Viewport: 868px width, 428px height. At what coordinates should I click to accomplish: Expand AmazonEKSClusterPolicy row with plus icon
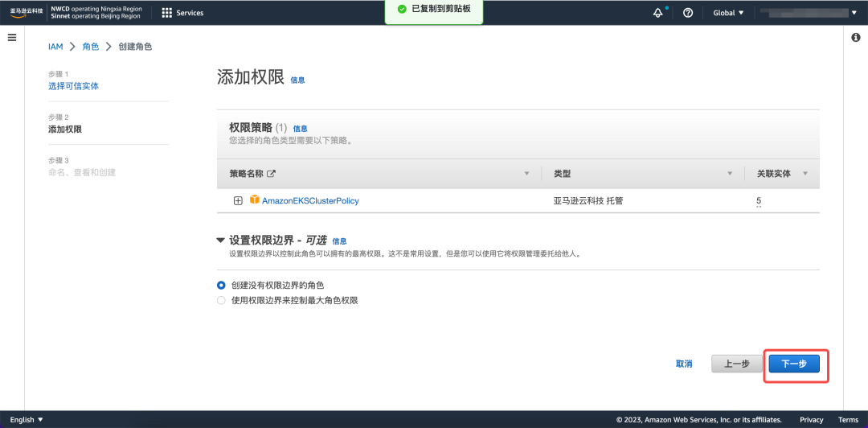coord(238,200)
